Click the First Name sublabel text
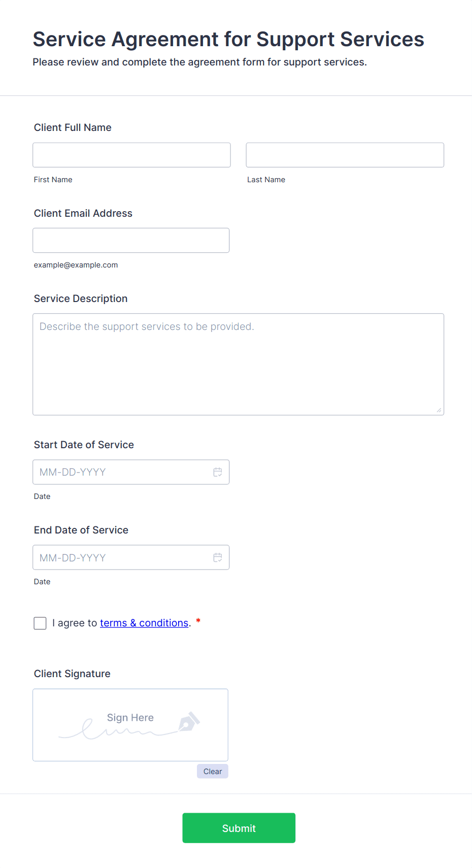This screenshot has width=472, height=868. pyautogui.click(x=53, y=180)
